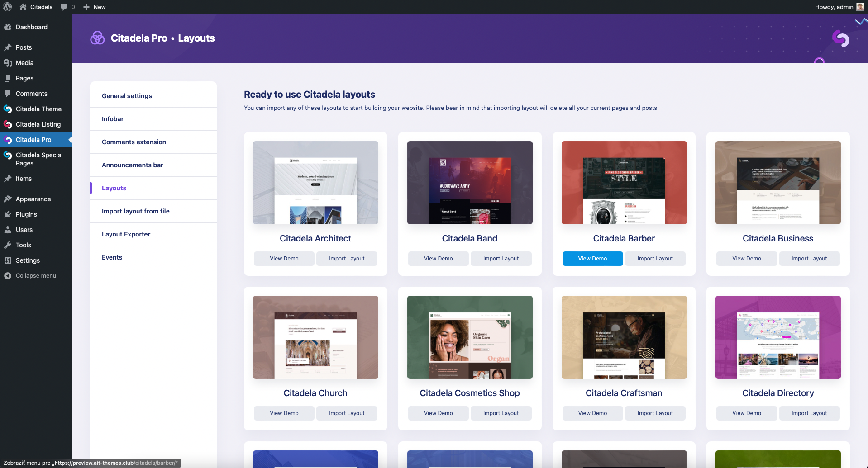Image resolution: width=868 pixels, height=468 pixels.
Task: Click the Appearance paintbrush icon
Action: 8,199
